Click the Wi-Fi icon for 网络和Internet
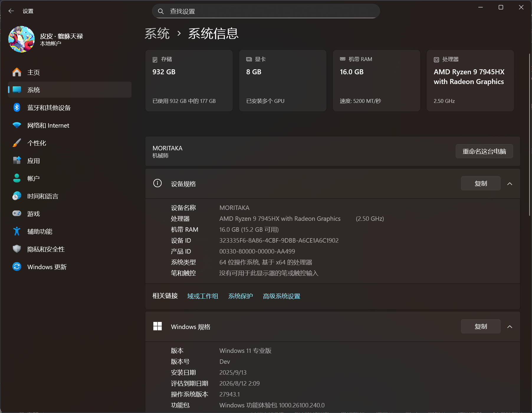The height and width of the screenshot is (413, 532). tap(17, 125)
